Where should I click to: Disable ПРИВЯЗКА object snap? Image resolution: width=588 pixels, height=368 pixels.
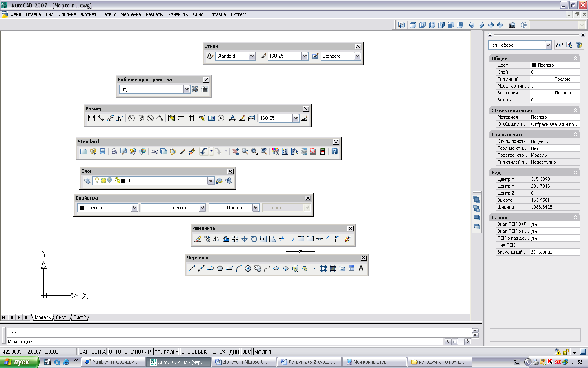[166, 352]
